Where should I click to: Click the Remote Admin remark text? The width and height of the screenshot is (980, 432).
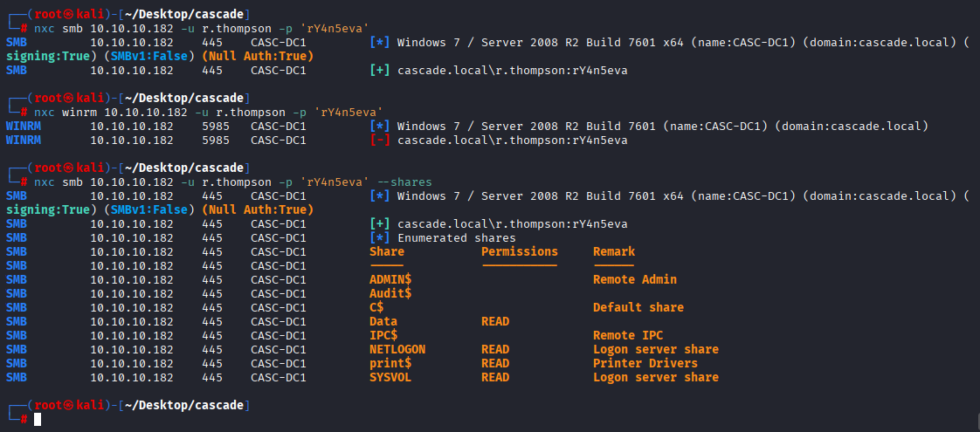pos(634,279)
